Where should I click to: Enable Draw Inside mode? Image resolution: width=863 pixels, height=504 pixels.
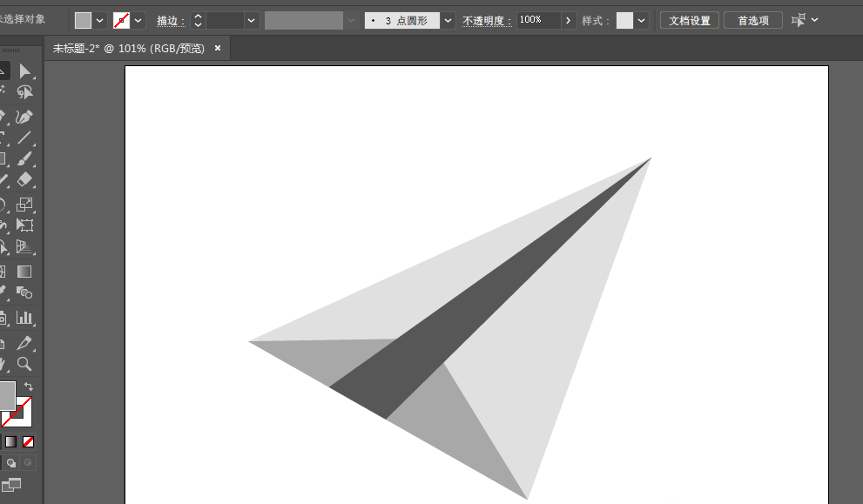(28, 463)
